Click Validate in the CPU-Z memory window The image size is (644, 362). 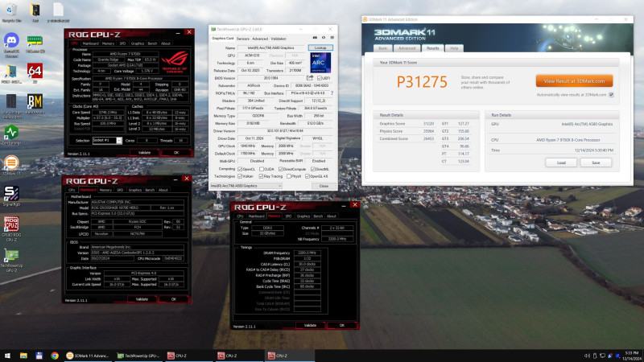pos(310,325)
